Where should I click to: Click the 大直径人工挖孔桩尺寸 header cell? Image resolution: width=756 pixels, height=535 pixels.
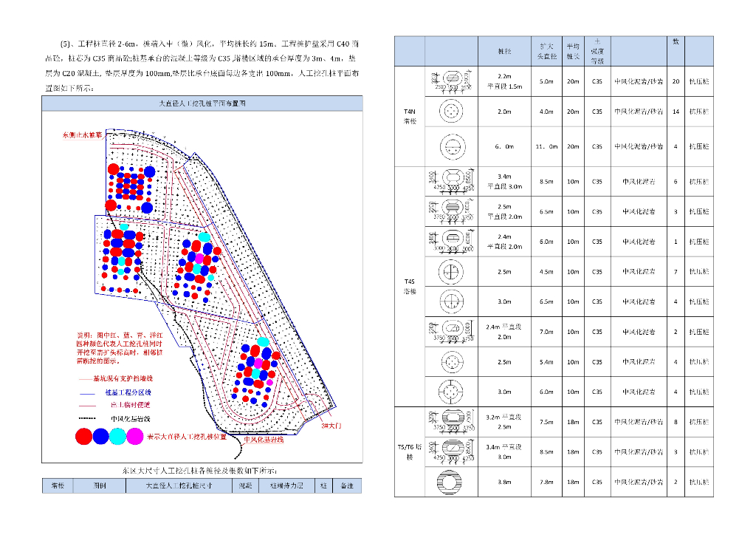pos(179,485)
